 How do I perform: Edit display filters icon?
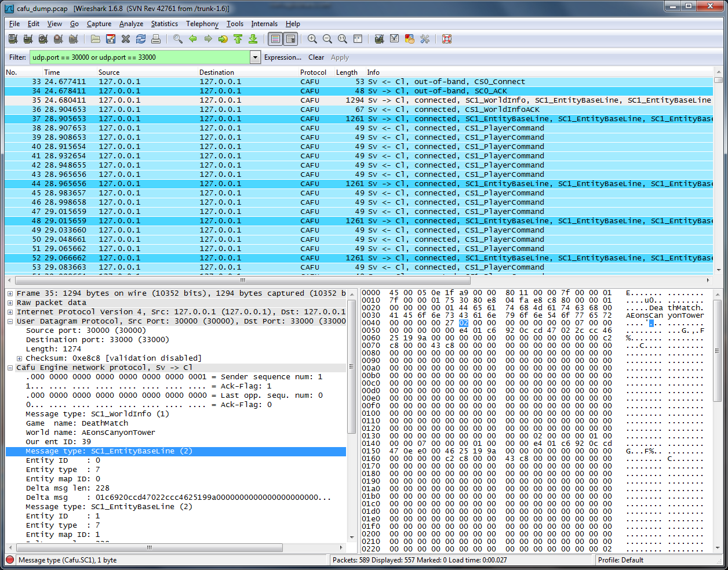coord(395,39)
